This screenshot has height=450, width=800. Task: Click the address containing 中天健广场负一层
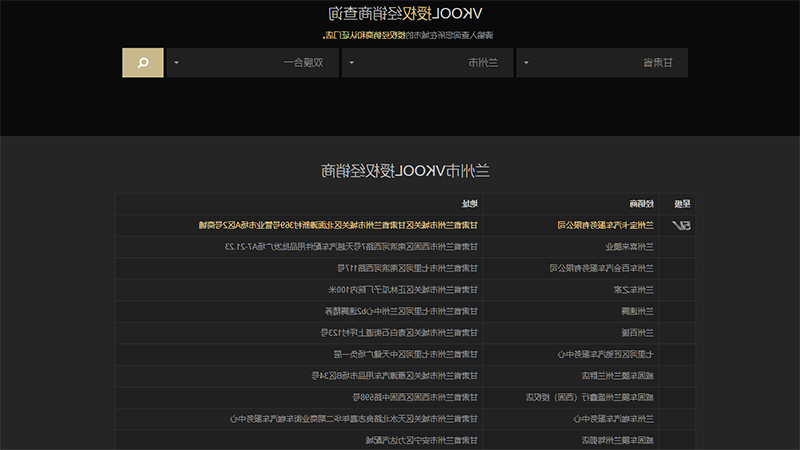click(406, 354)
